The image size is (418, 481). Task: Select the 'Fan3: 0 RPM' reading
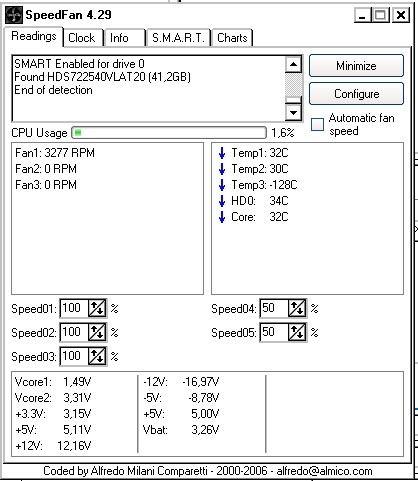tap(46, 185)
